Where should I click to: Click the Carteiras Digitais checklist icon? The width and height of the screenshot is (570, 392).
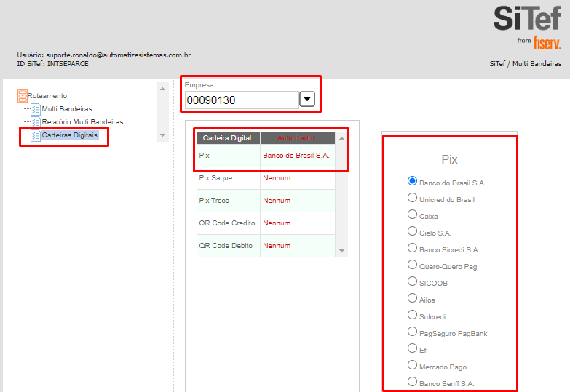click(x=35, y=135)
